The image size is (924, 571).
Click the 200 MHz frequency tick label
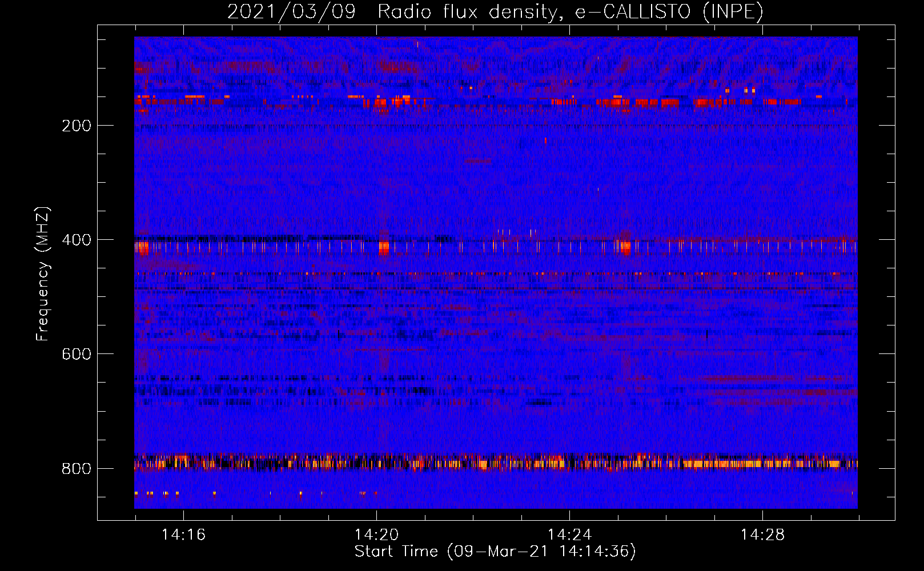click(x=77, y=126)
